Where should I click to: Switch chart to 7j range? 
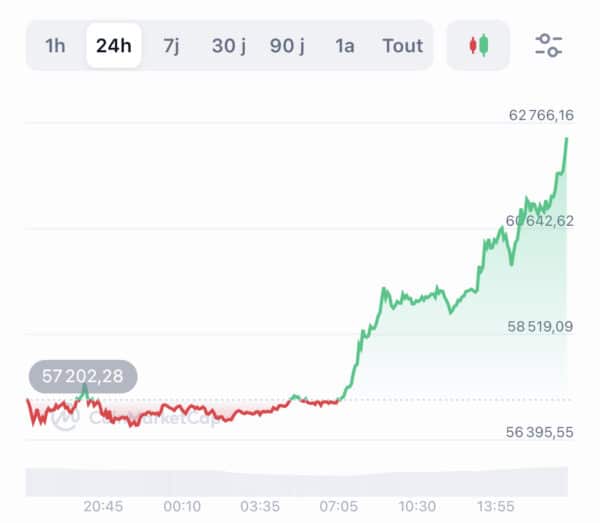pos(171,46)
